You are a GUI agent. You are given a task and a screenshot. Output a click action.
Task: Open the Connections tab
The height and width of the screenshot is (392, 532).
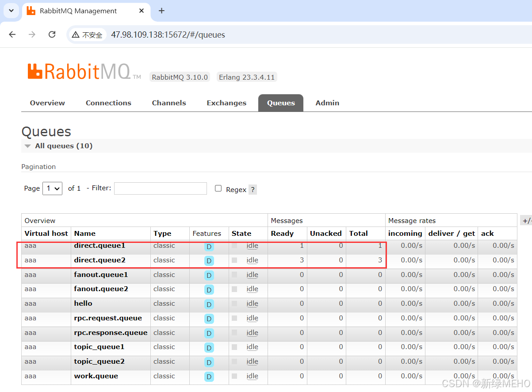click(x=108, y=103)
